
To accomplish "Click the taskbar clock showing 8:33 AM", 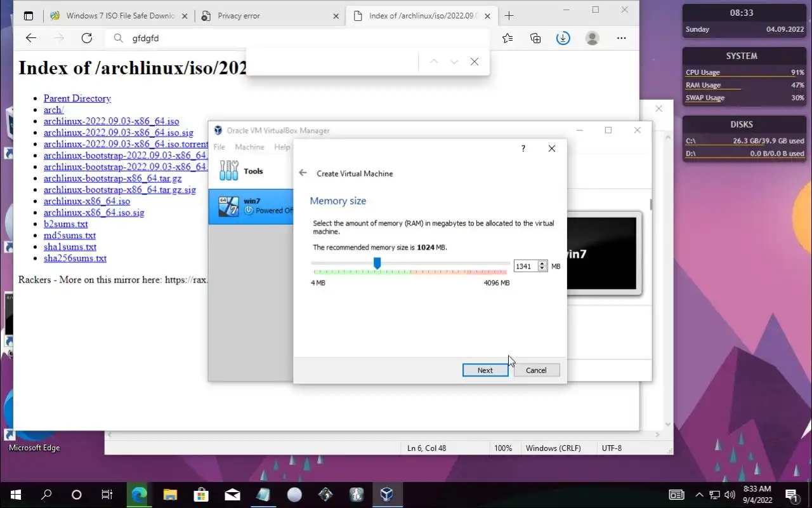I will pos(757,495).
